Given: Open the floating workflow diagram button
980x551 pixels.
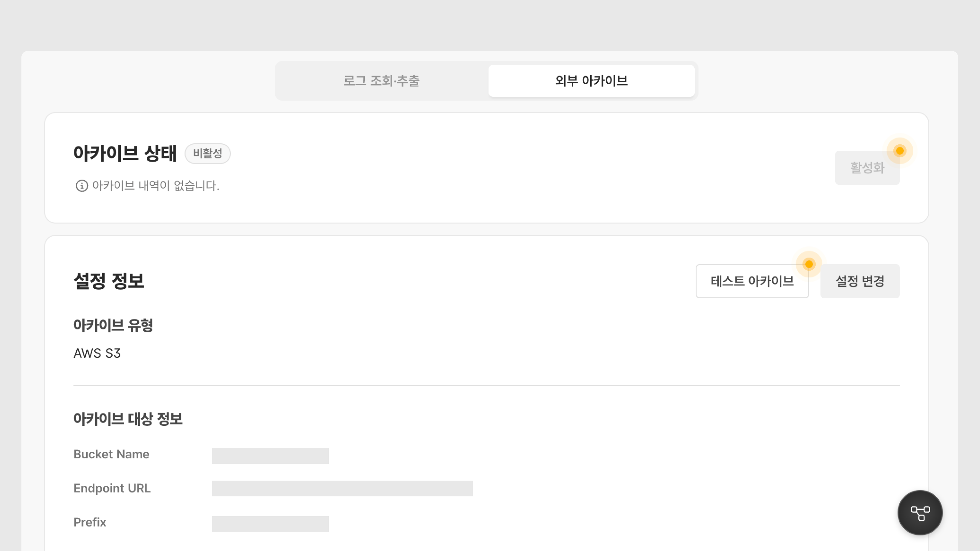Looking at the screenshot, I should [920, 512].
